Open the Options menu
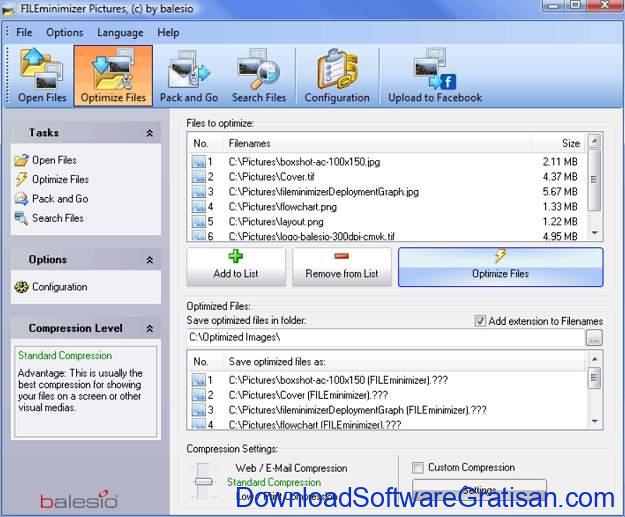625x517 pixels. pos(65,32)
